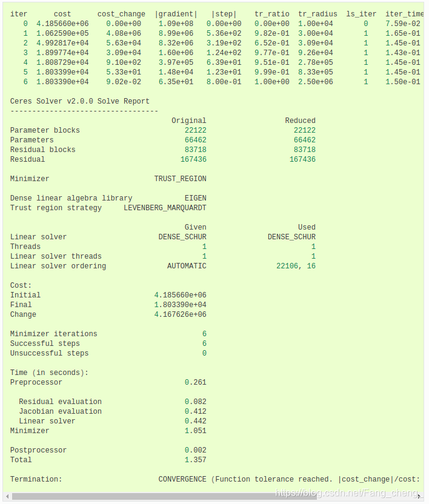
Task: Click Reduced residual blocks value 83718
Action: (305, 150)
